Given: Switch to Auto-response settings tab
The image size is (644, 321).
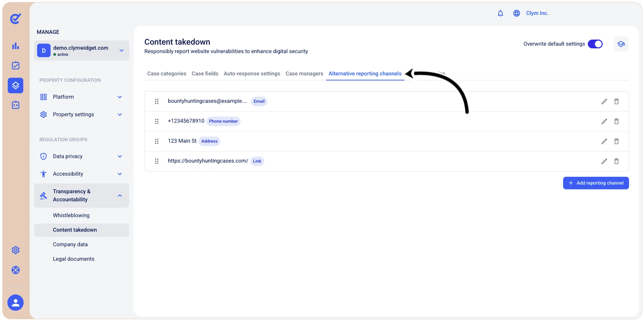Looking at the screenshot, I should click(252, 74).
